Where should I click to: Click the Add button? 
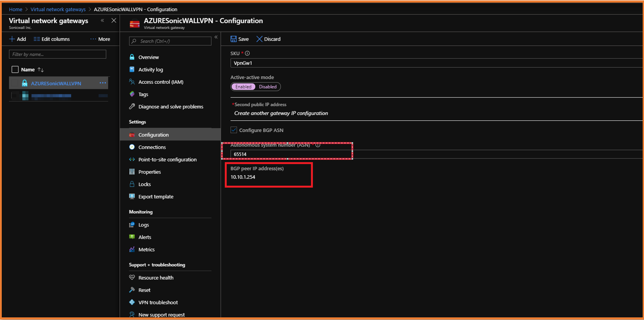tap(18, 39)
